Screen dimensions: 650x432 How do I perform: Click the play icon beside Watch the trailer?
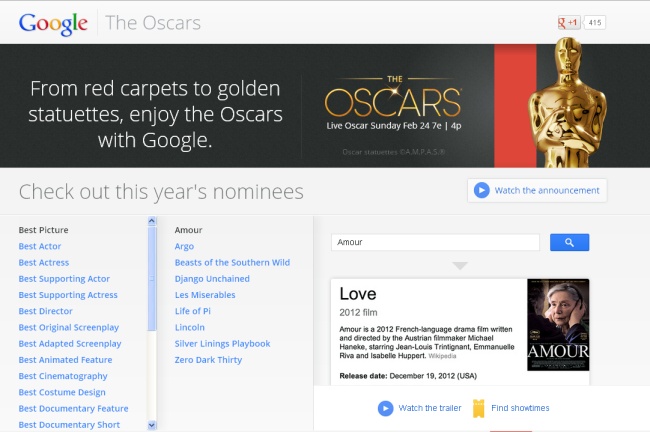tap(385, 408)
